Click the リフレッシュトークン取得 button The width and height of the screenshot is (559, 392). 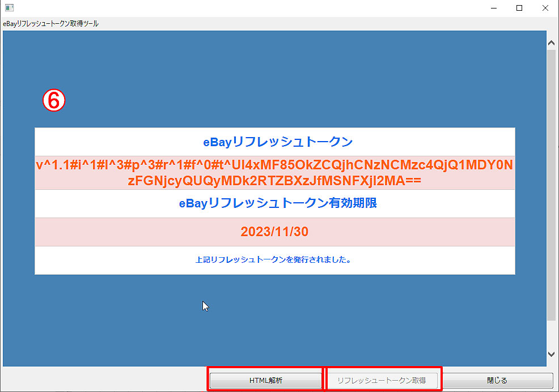tap(382, 380)
